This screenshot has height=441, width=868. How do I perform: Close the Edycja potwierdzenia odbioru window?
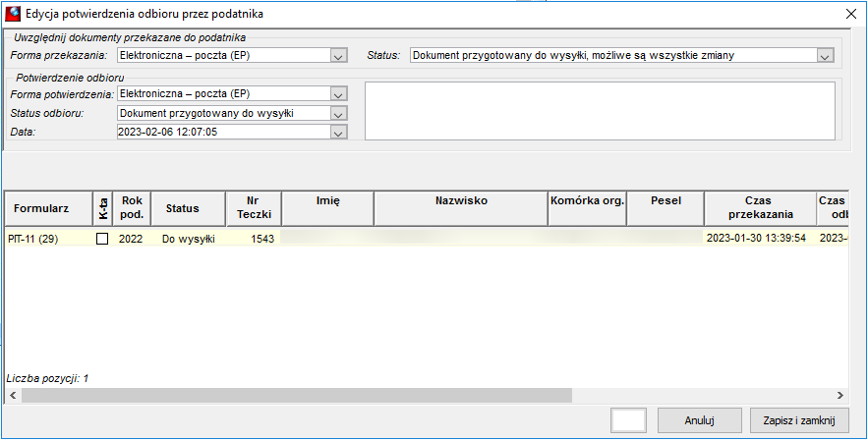pos(851,14)
